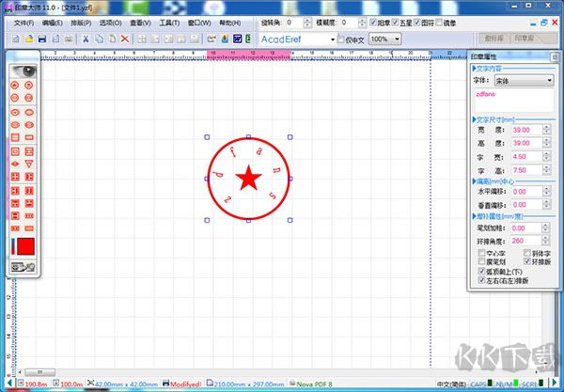Open the 文件(F) menu
This screenshot has width=564, height=392.
tap(23, 22)
